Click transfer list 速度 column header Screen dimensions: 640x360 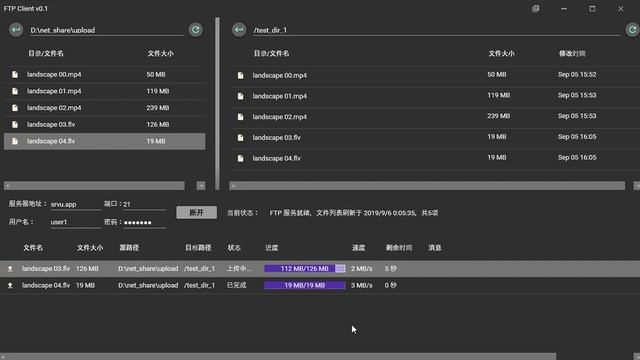click(358, 248)
